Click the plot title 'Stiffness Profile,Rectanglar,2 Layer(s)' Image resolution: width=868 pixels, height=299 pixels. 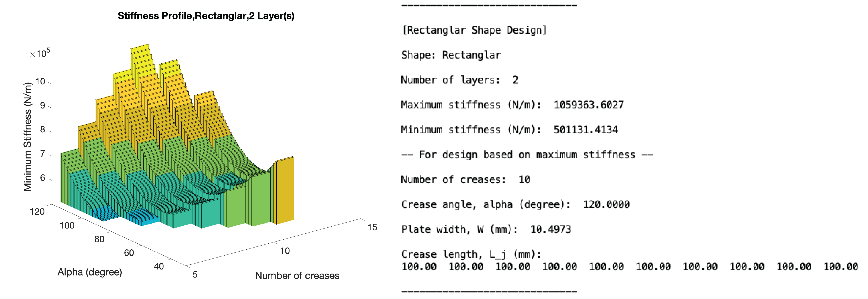(x=206, y=16)
